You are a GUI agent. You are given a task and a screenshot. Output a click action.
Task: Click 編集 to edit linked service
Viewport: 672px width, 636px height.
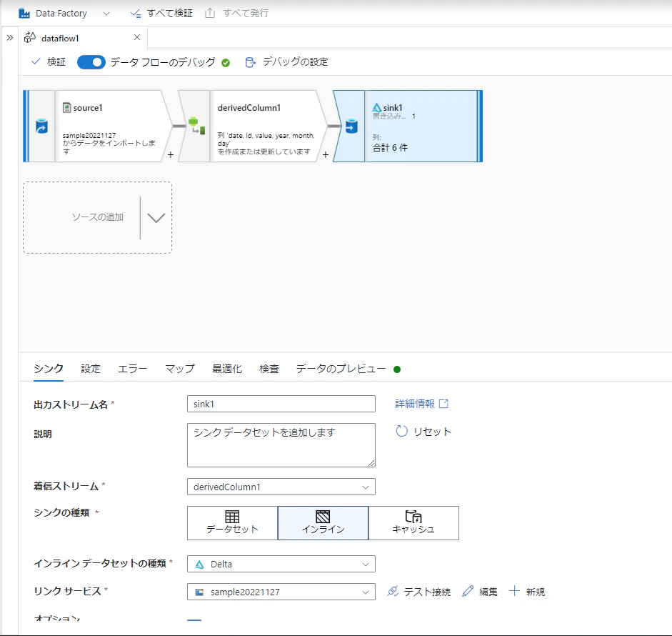(x=480, y=592)
